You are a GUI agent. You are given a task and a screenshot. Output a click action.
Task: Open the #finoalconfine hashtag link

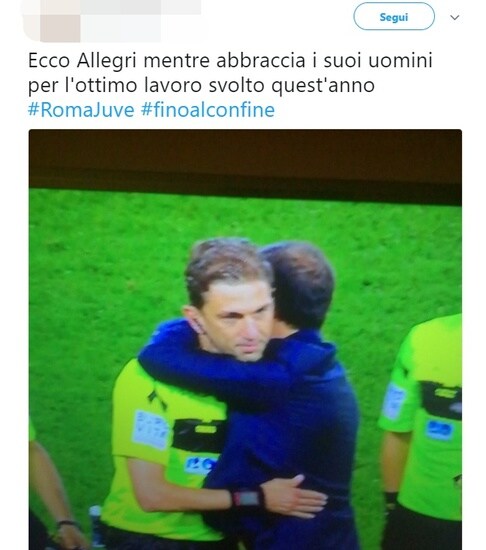(x=208, y=110)
